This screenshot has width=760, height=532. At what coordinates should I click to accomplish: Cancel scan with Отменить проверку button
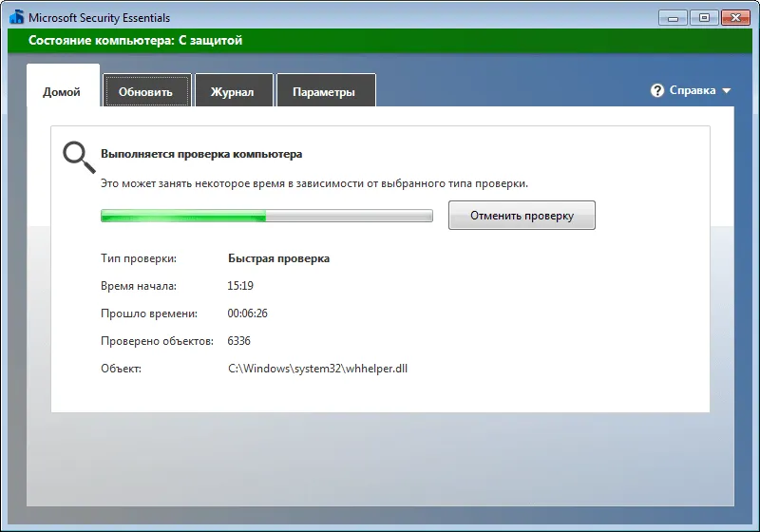tap(522, 215)
